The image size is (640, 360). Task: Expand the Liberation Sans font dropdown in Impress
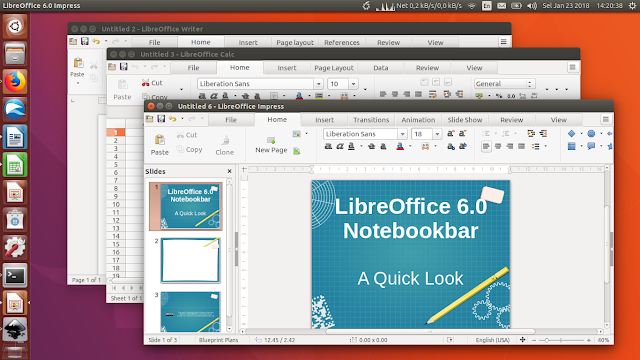coord(402,134)
